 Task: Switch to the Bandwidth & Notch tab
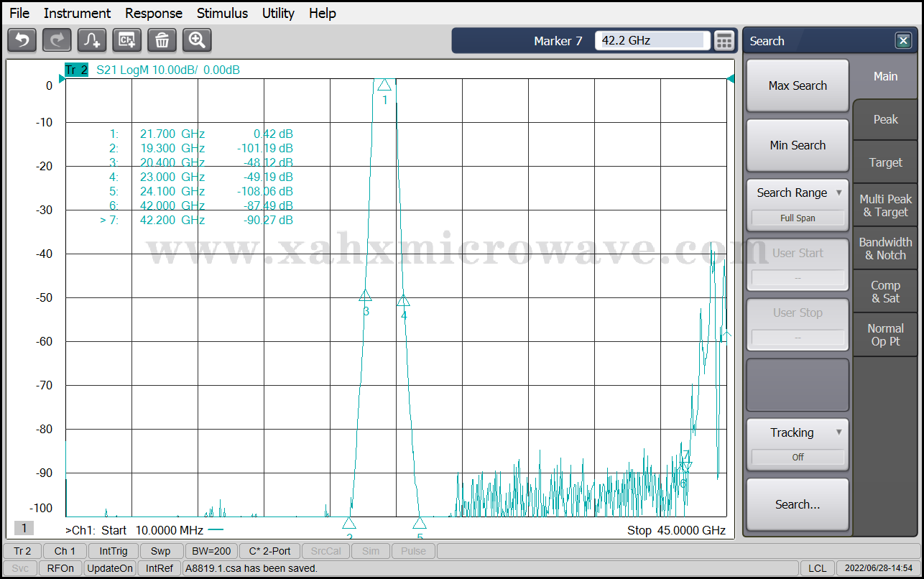[x=885, y=249]
